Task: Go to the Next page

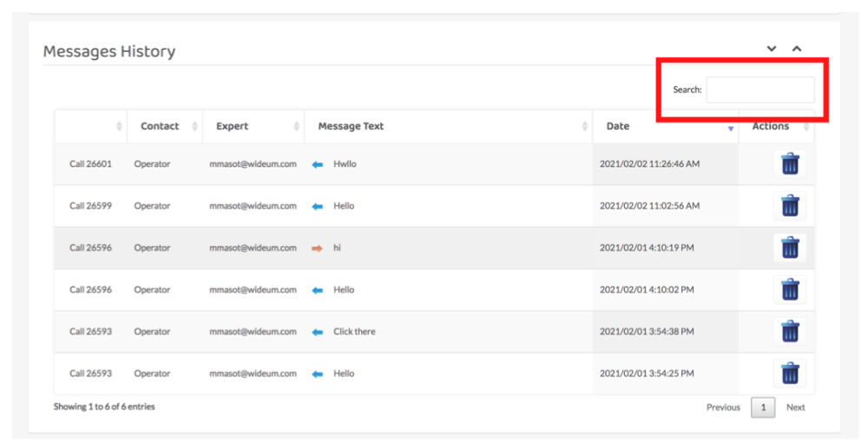Action: pyautogui.click(x=795, y=408)
